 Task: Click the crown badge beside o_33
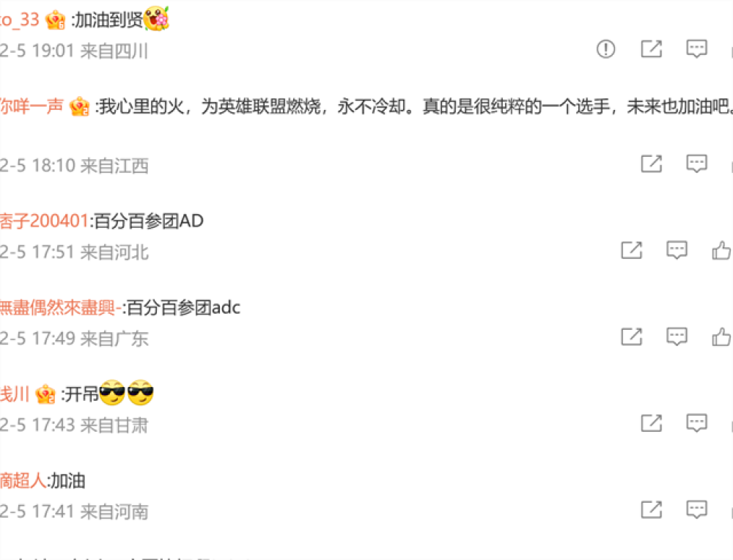click(55, 20)
